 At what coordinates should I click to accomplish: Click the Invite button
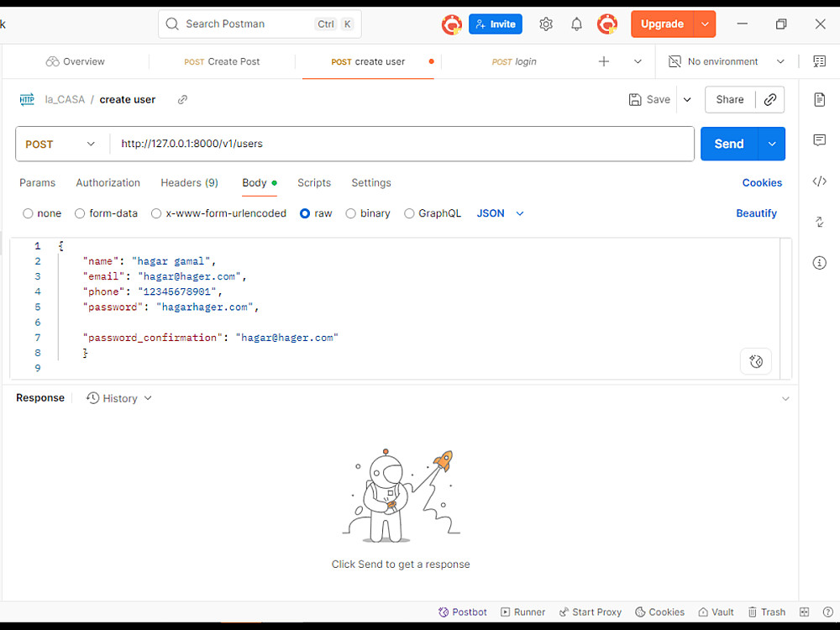tap(496, 24)
